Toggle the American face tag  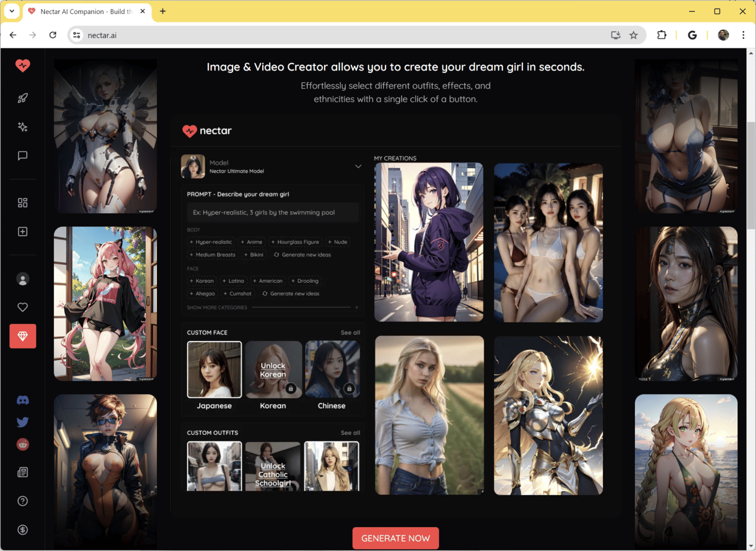[x=268, y=281]
